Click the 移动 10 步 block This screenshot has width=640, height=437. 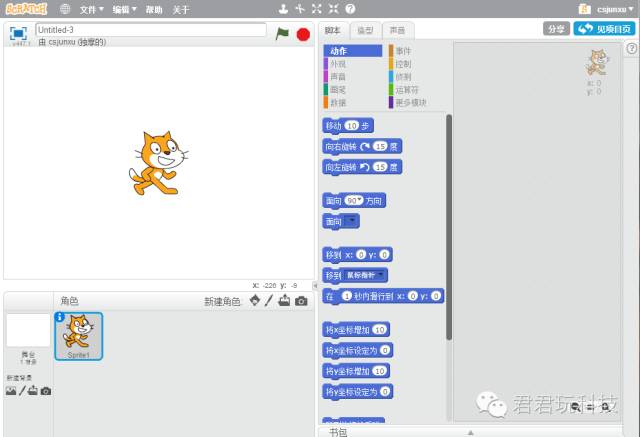click(348, 126)
